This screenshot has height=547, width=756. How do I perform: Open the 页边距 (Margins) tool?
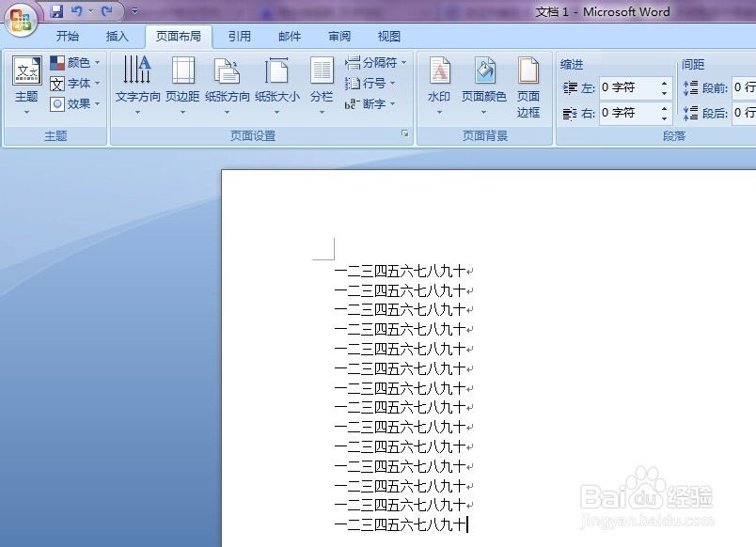click(x=182, y=83)
